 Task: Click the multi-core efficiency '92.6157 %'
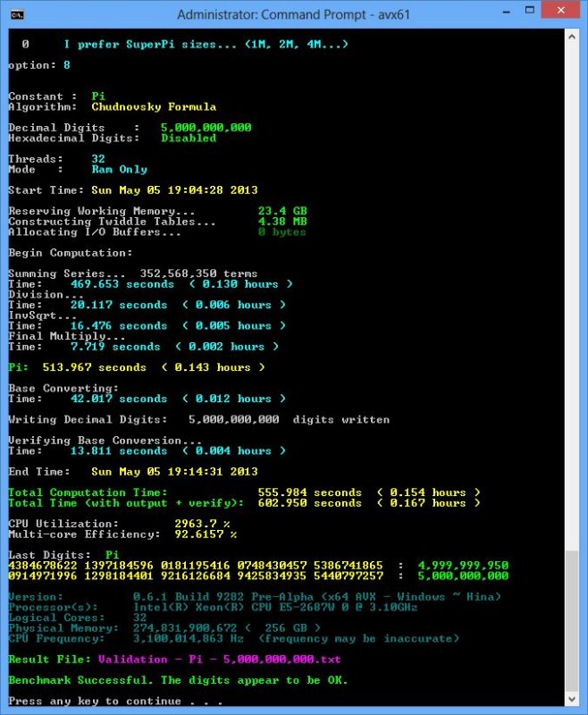[x=206, y=534]
